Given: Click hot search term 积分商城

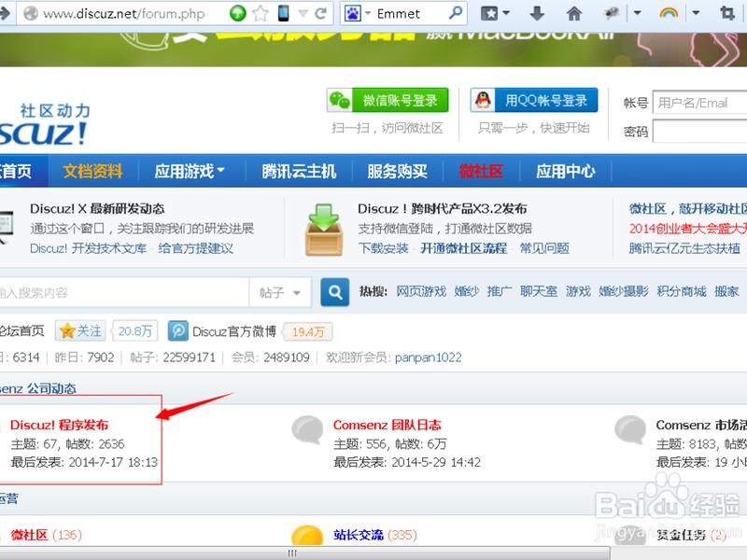Looking at the screenshot, I should pyautogui.click(x=682, y=291).
